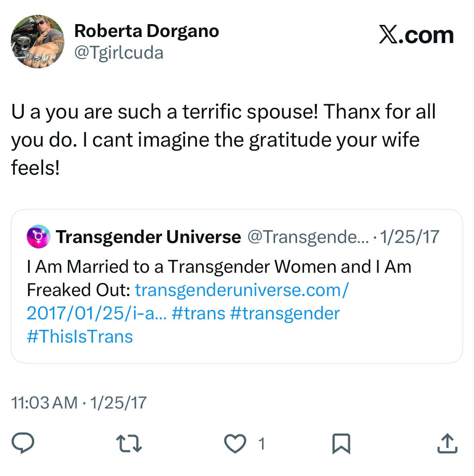The height and width of the screenshot is (476, 474).
Task: View the like count number
Action: click(262, 444)
